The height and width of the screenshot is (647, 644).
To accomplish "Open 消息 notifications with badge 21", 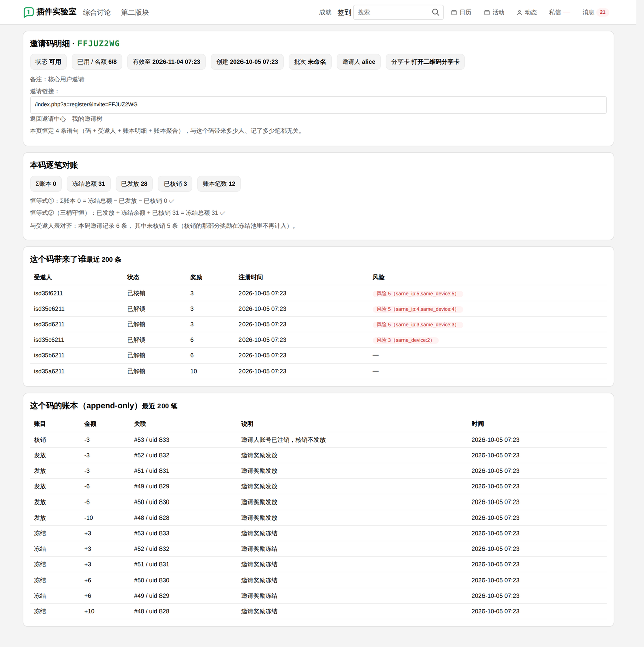I will coord(595,12).
